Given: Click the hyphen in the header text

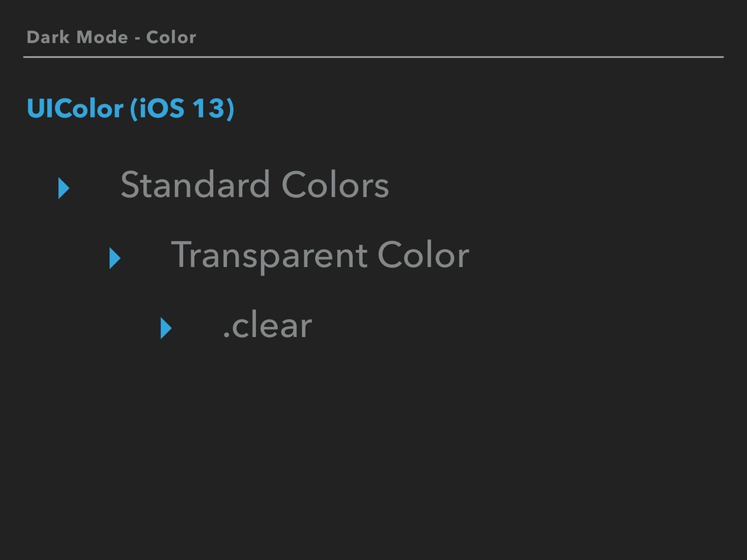Looking at the screenshot, I should point(137,39).
